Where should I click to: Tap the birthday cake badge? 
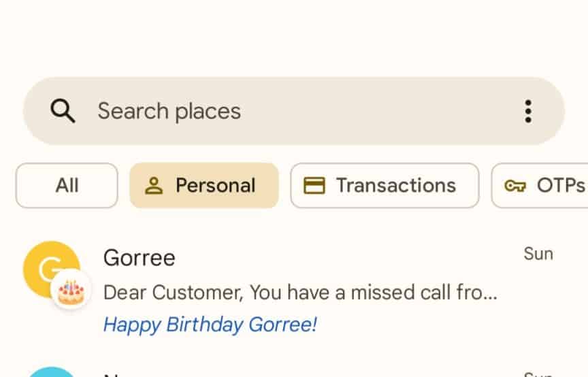tap(71, 292)
